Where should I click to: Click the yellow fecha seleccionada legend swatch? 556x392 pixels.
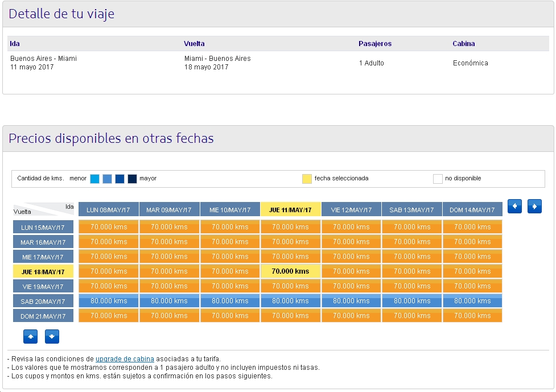click(307, 178)
